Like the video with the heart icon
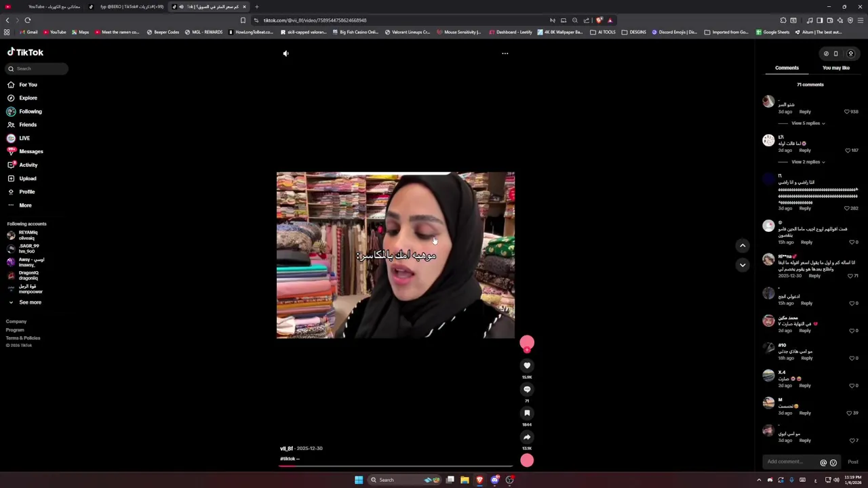This screenshot has width=868, height=488. 527,365
